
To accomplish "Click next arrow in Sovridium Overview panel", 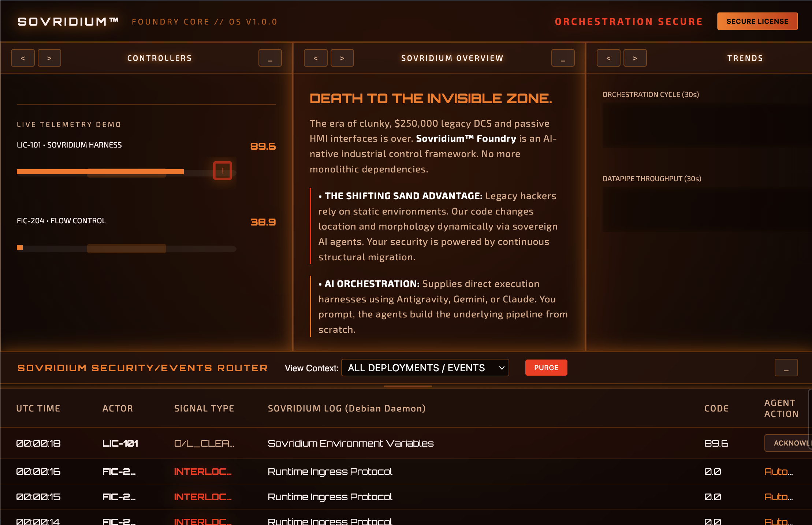I will tap(342, 58).
